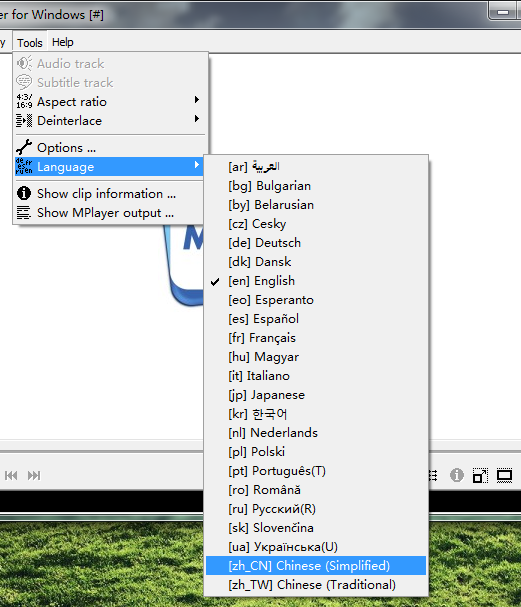Minimize the MPlayer window
The image size is (521, 607).
(502, 12)
